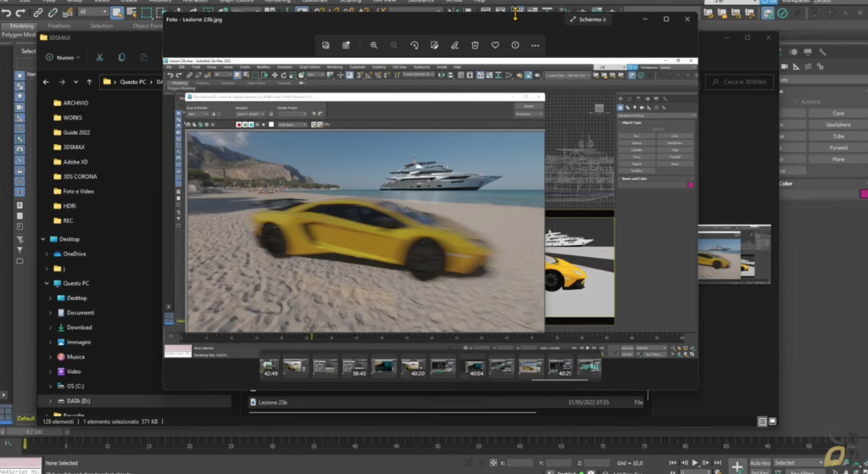The width and height of the screenshot is (868, 474).
Task: Zoom in on the photo in Foto window
Action: [x=374, y=46]
